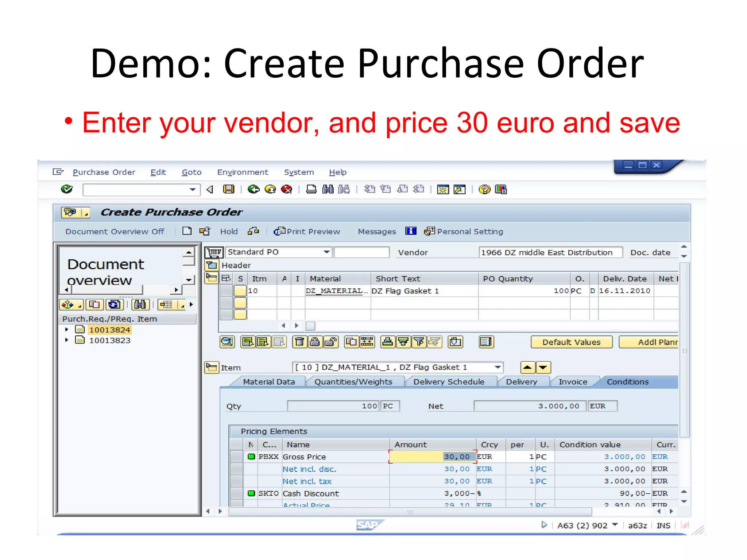747x560 pixels.
Task: Collapse the Header section icon
Action: [x=212, y=265]
